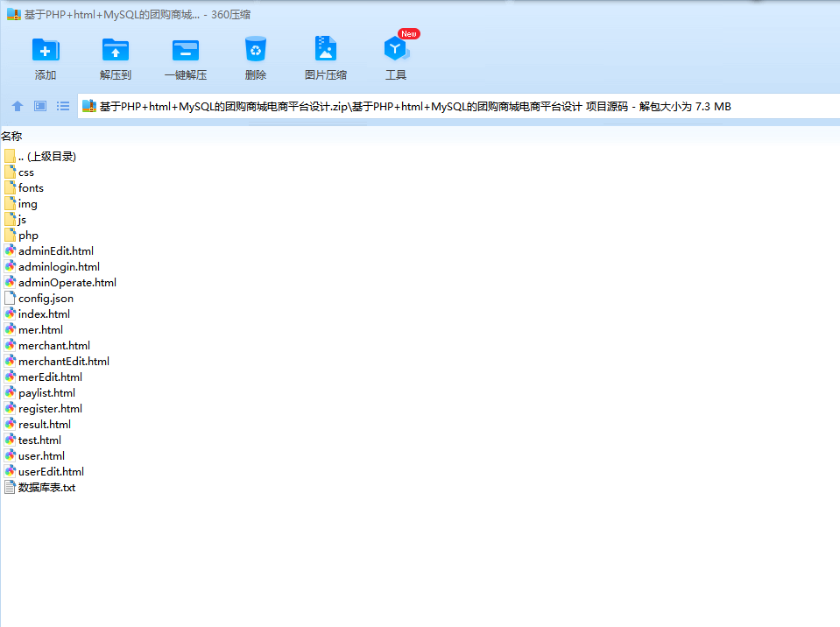
Task: Select the adminOperate.html file
Action: coord(60,283)
